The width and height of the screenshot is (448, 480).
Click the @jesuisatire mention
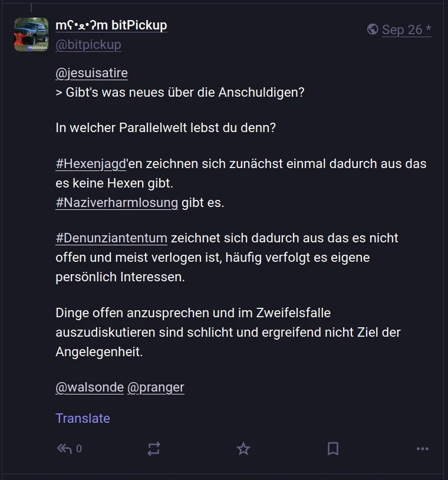pos(91,73)
